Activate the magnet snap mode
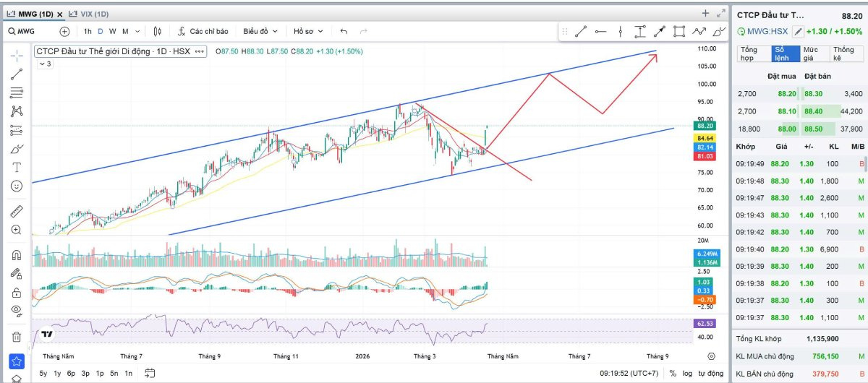This screenshot has height=383, width=868. tap(17, 255)
